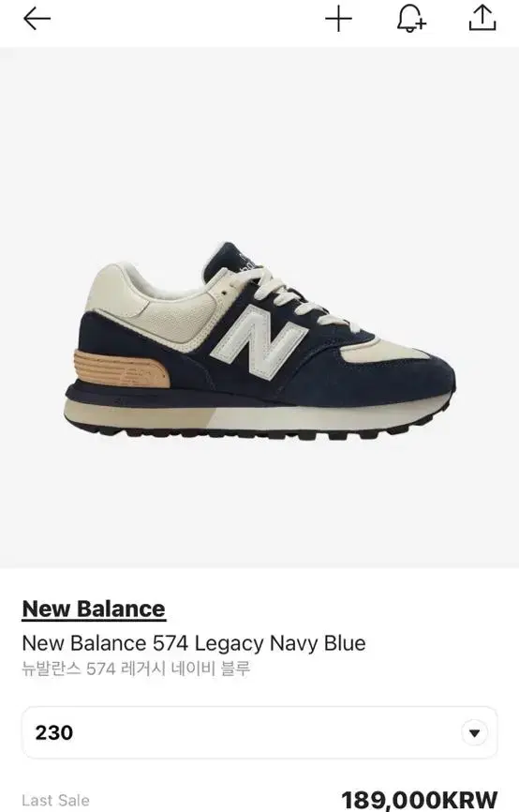Viewport: 519px width, 812px height.
Task: Select the title New Balance 574 Legacy Navy Blue
Action: tap(194, 643)
